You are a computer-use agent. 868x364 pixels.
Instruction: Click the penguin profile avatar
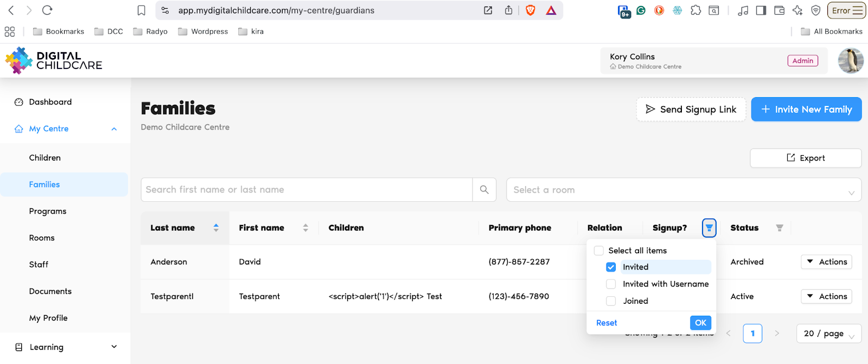(x=851, y=60)
